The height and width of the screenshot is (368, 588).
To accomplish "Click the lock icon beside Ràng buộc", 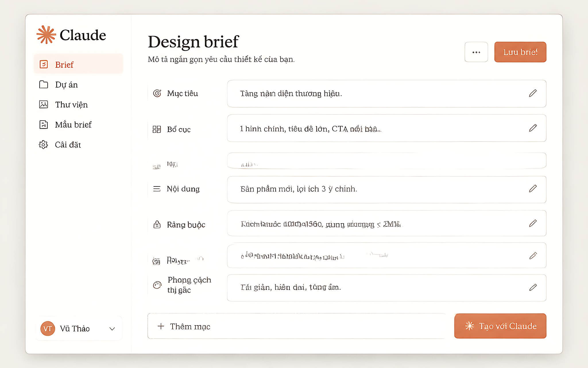I will [157, 224].
